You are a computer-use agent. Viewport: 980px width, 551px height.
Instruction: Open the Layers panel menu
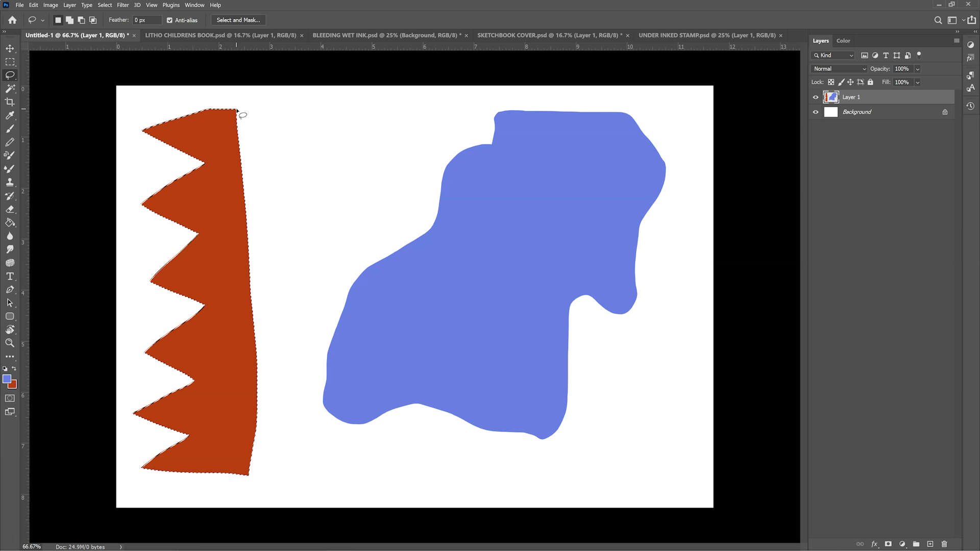tap(957, 40)
